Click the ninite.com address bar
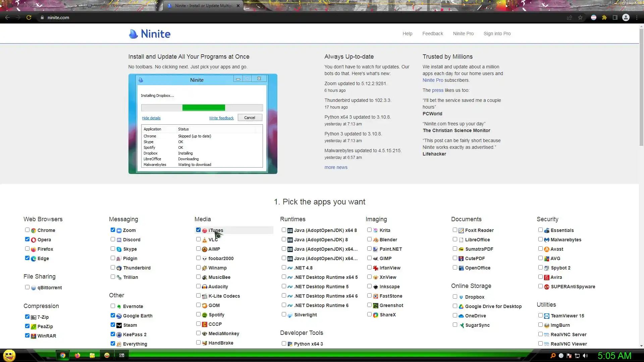644x362 pixels. tap(58, 17)
